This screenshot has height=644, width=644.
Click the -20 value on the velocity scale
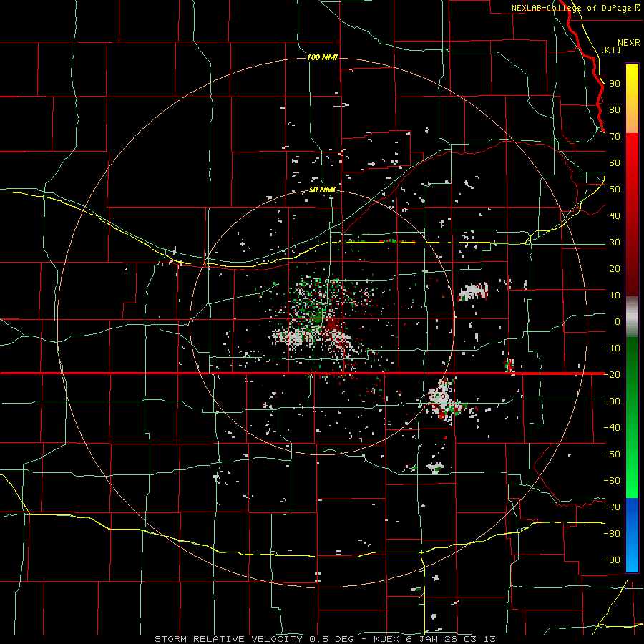612,375
